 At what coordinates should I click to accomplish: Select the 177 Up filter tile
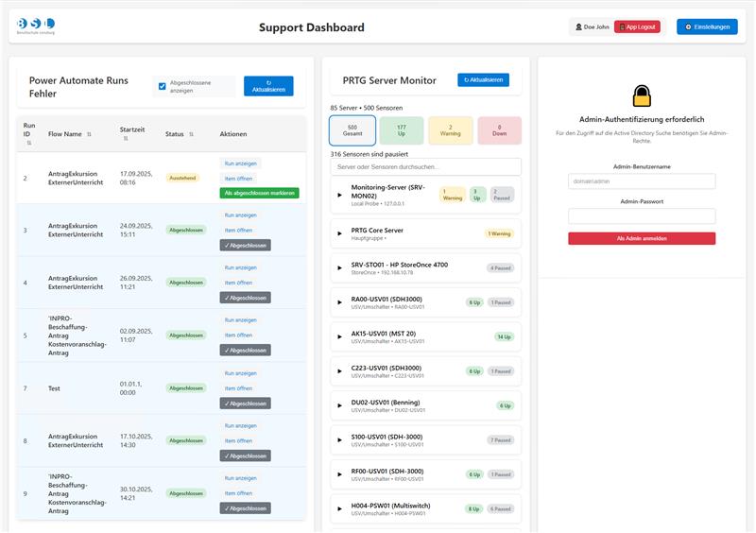[x=402, y=130]
